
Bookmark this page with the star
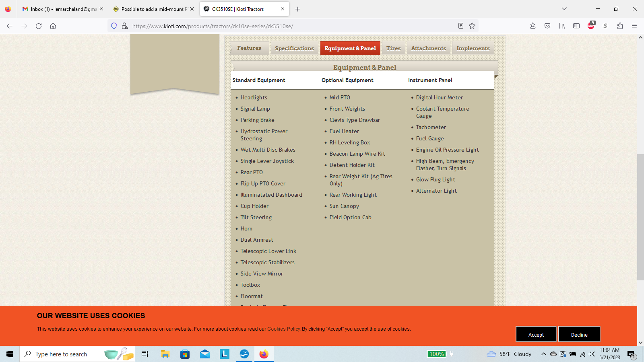tap(472, 26)
